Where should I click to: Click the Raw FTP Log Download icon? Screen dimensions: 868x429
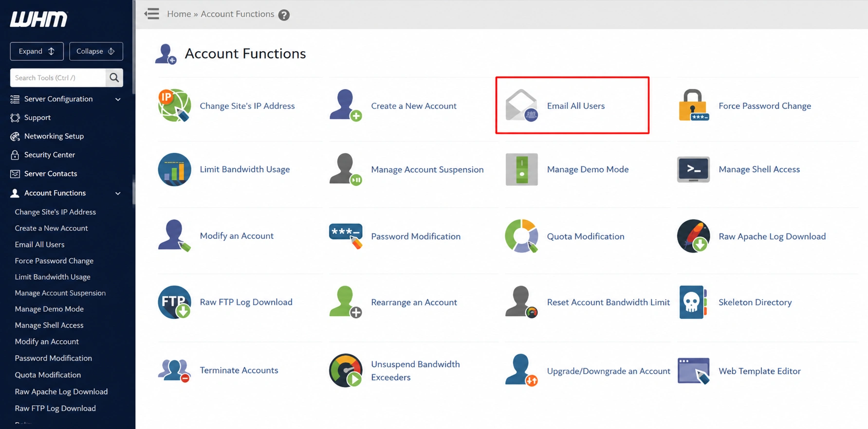coord(174,302)
